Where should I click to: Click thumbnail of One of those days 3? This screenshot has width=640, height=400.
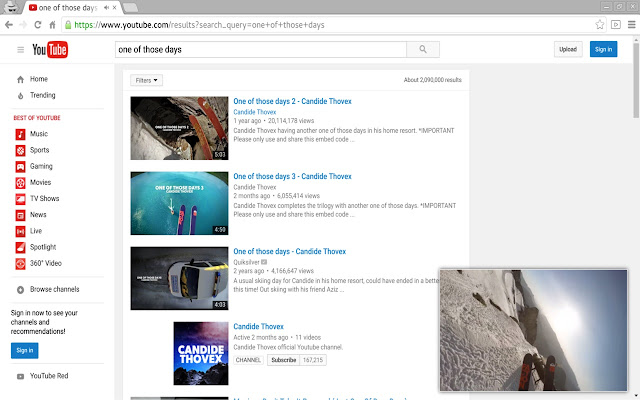180,203
